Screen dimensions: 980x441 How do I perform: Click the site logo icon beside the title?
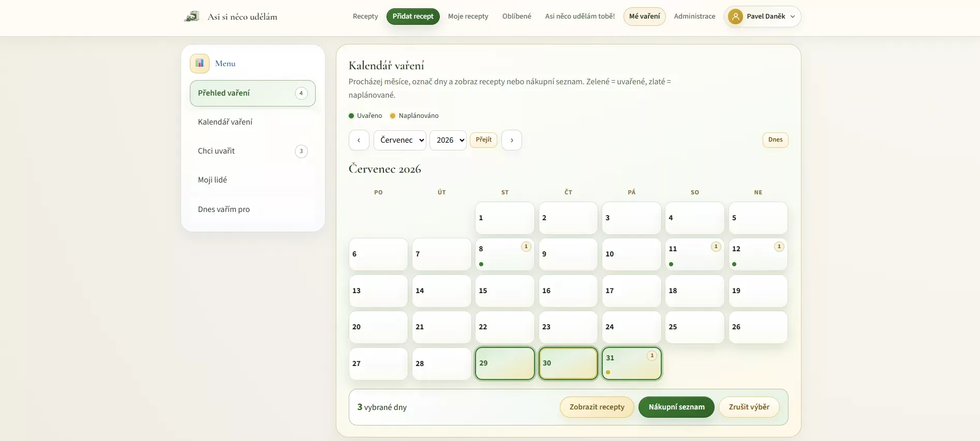192,17
